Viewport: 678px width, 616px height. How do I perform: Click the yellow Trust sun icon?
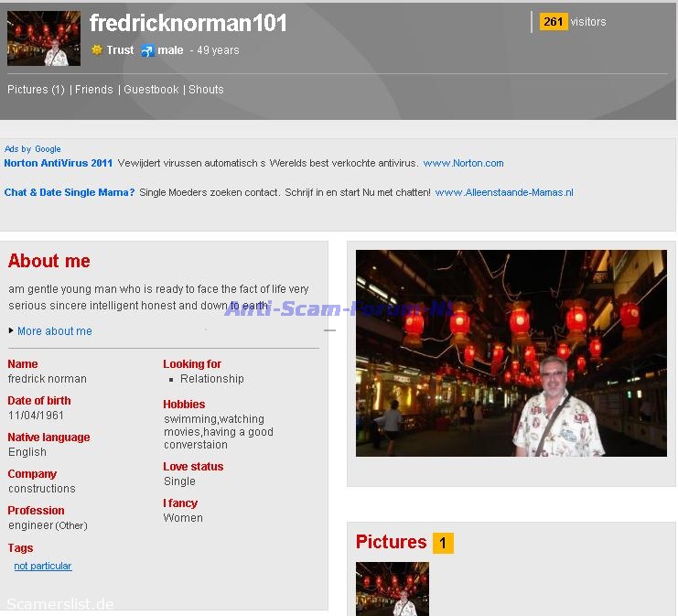click(96, 50)
